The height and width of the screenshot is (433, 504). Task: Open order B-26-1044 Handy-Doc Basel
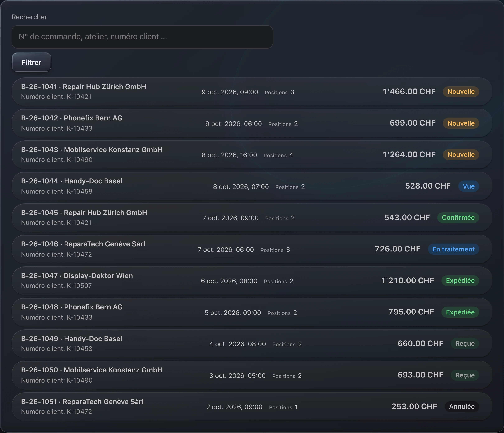point(252,186)
